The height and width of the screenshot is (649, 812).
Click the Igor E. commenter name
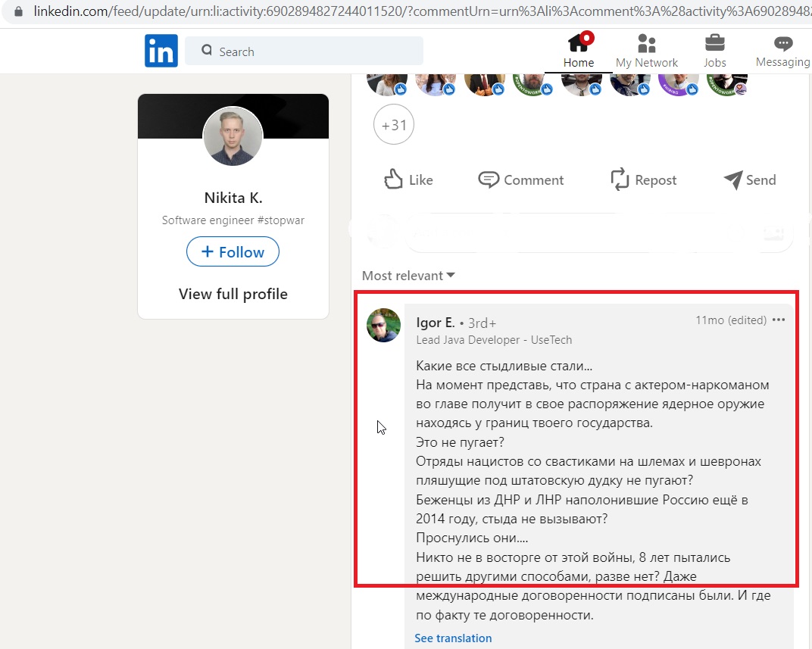tap(435, 323)
